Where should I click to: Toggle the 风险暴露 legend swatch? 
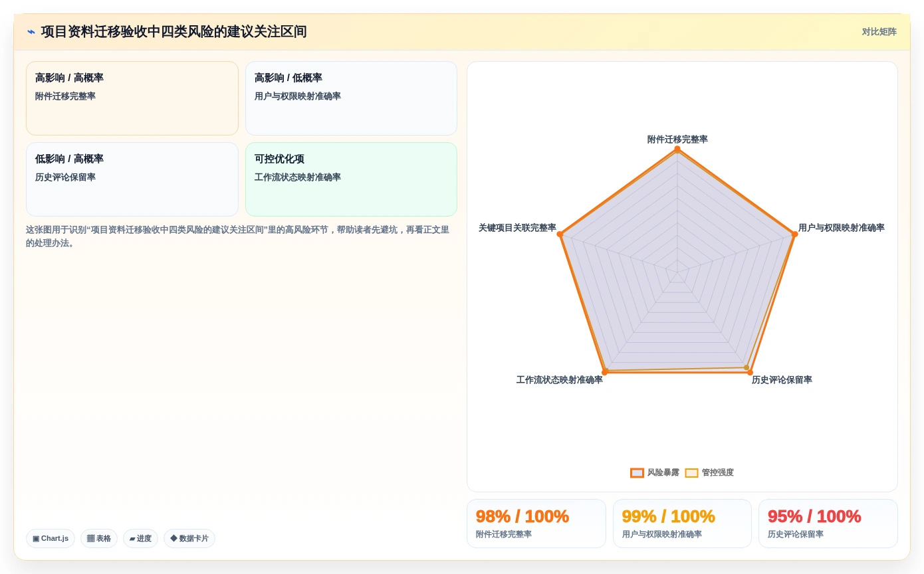[637, 473]
